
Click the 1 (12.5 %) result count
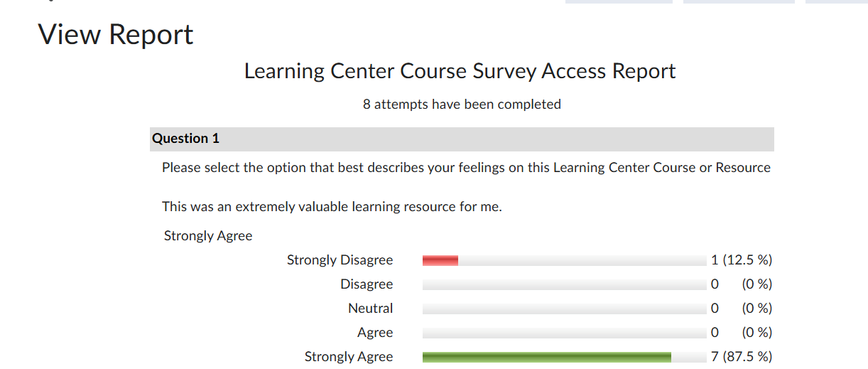coord(742,260)
